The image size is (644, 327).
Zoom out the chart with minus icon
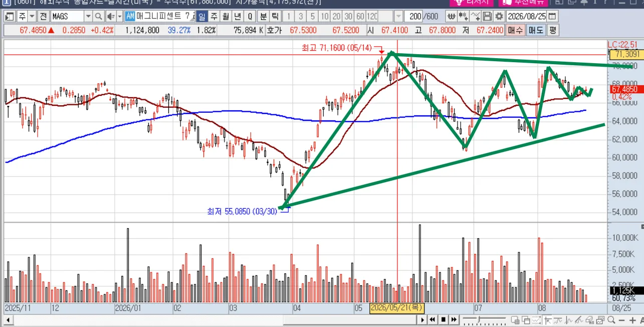(x=621, y=320)
